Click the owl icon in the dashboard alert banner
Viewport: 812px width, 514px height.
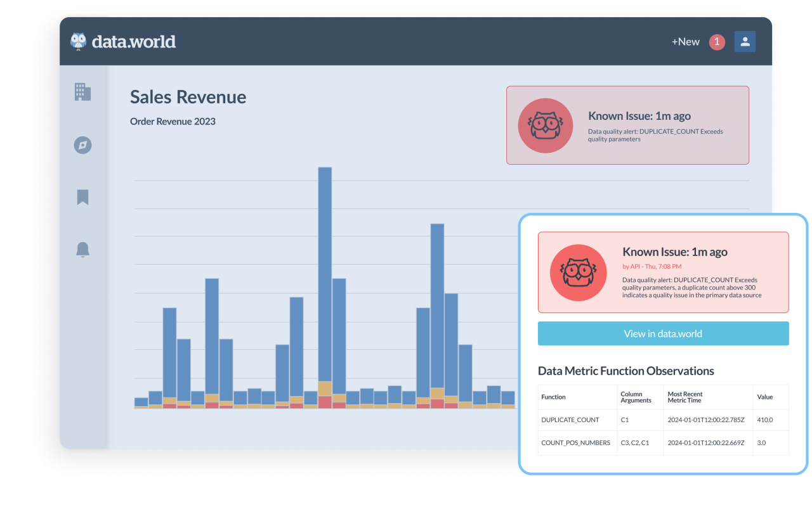pos(546,125)
